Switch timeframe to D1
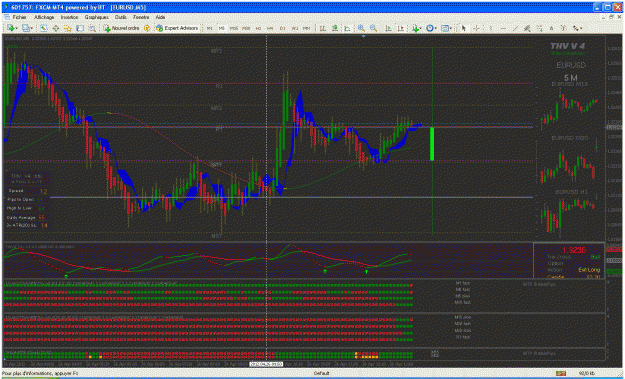This screenshot has height=379, width=625. tap(283, 28)
